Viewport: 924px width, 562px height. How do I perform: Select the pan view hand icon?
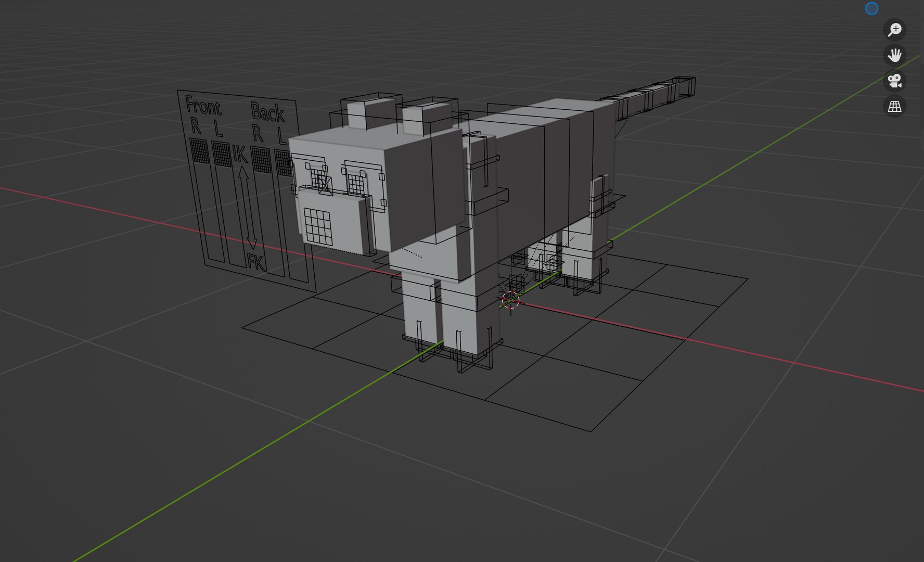[894, 55]
